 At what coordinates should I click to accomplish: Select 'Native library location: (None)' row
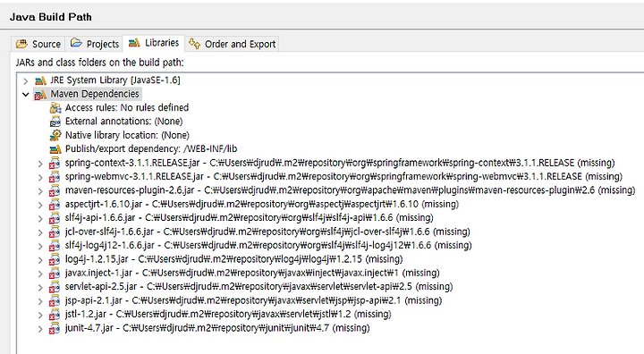(x=127, y=135)
